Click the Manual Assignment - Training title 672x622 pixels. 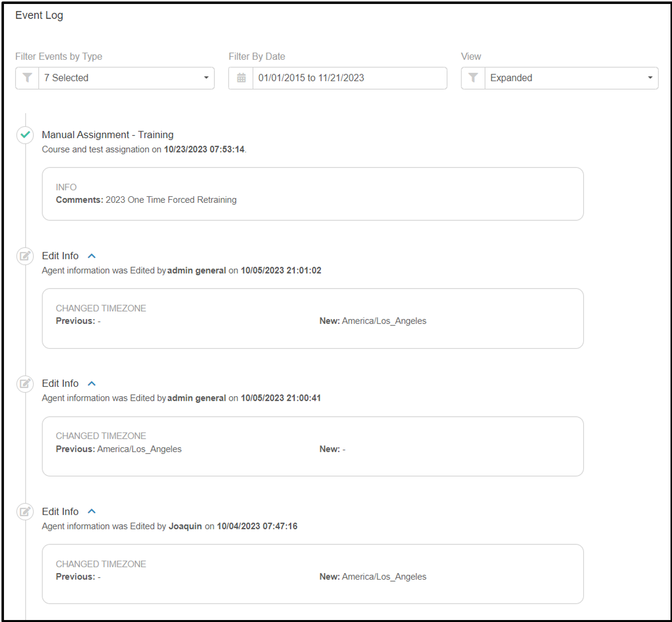[108, 135]
